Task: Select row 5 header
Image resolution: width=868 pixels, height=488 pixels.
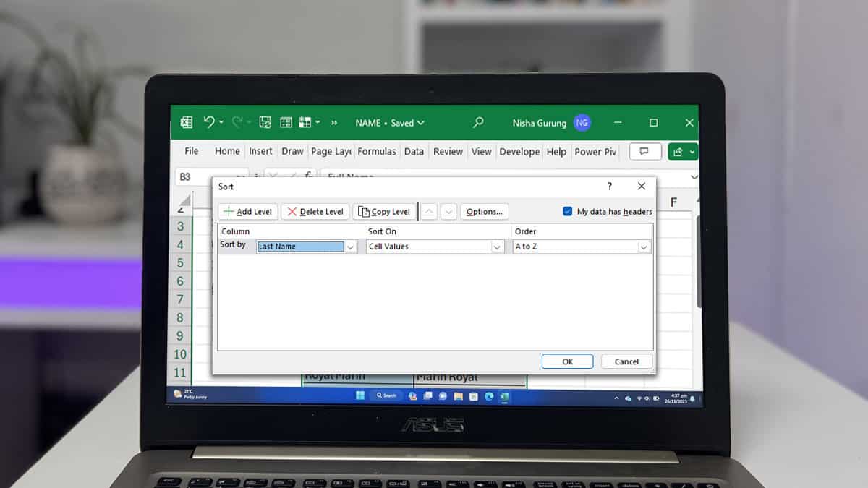Action: coord(181,262)
